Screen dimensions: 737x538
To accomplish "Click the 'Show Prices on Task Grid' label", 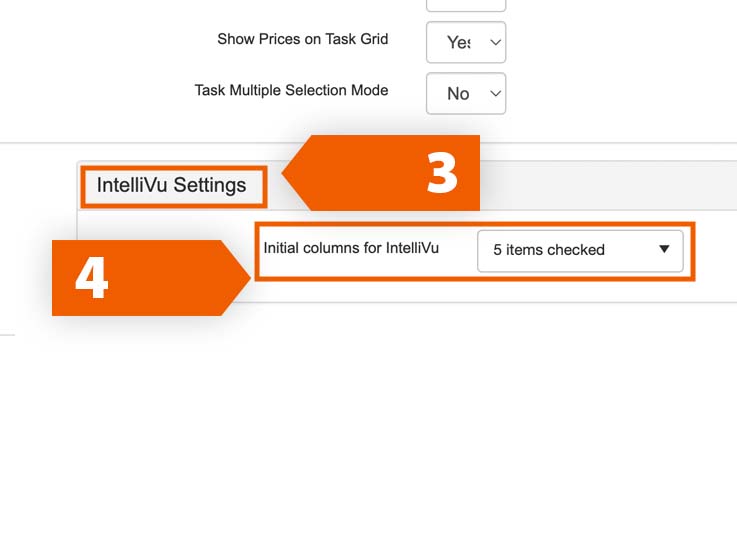I will (302, 40).
